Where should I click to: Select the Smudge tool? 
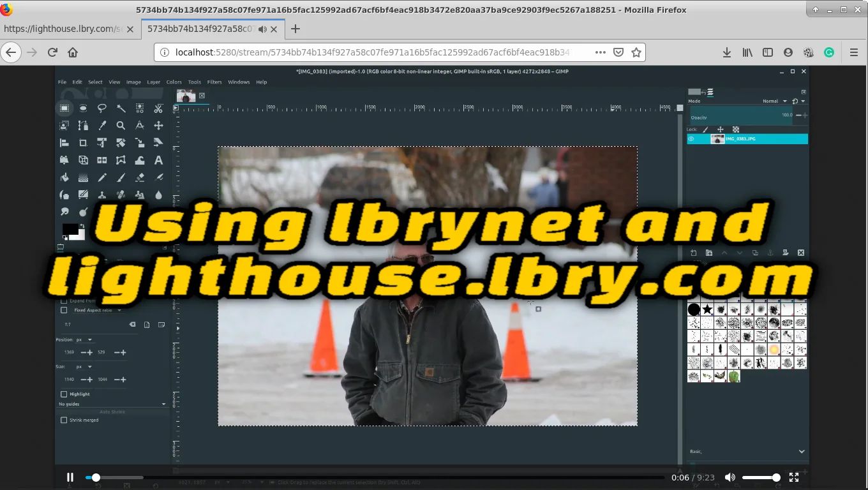[x=64, y=212]
